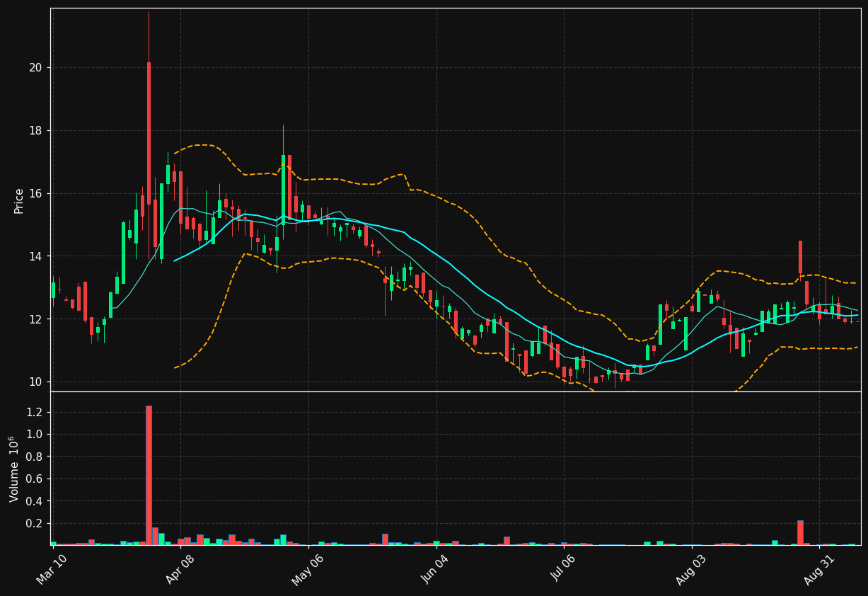Click the price axis value 20
Screen dimensions: 868x596
click(35, 68)
